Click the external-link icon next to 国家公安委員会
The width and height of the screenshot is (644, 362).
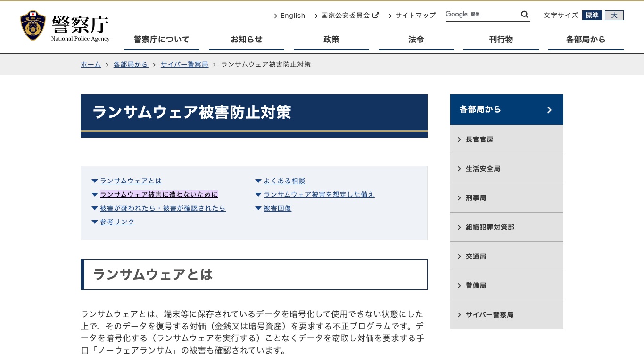point(376,15)
